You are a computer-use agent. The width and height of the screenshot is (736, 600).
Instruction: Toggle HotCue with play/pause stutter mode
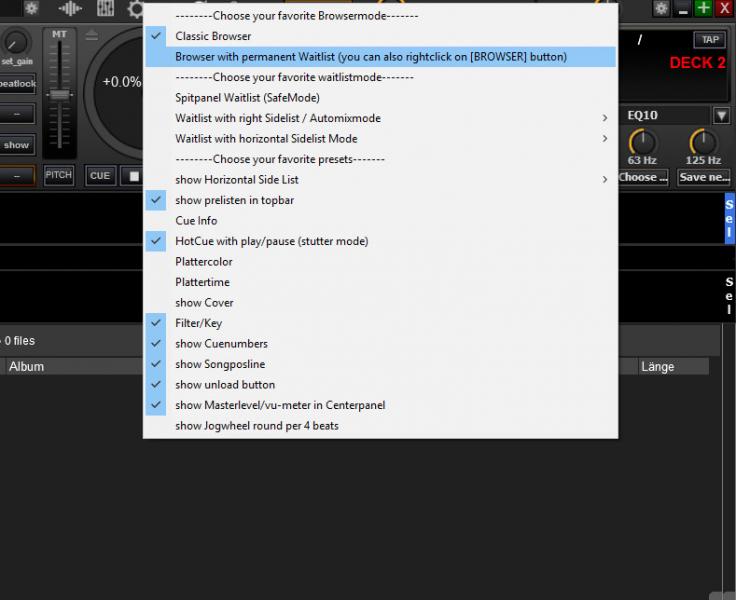point(380,241)
